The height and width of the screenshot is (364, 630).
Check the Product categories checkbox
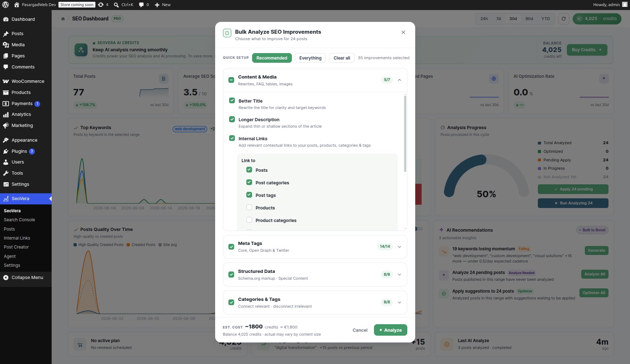(249, 220)
